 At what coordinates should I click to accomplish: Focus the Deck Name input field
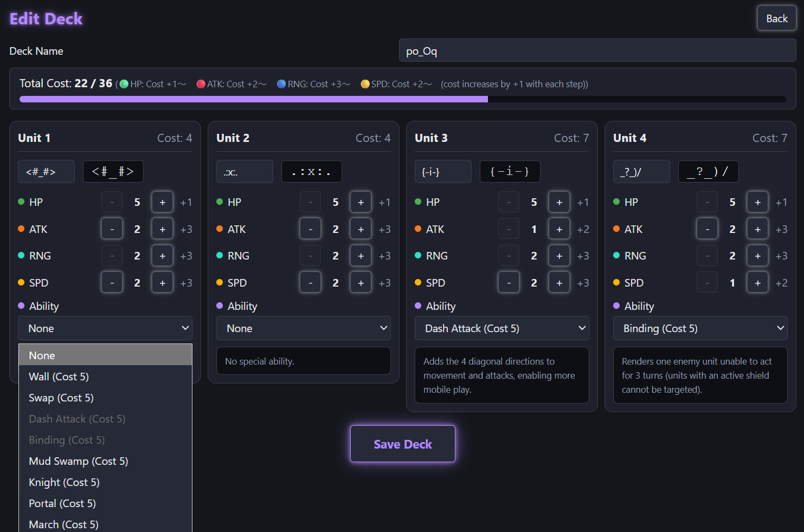click(x=597, y=51)
